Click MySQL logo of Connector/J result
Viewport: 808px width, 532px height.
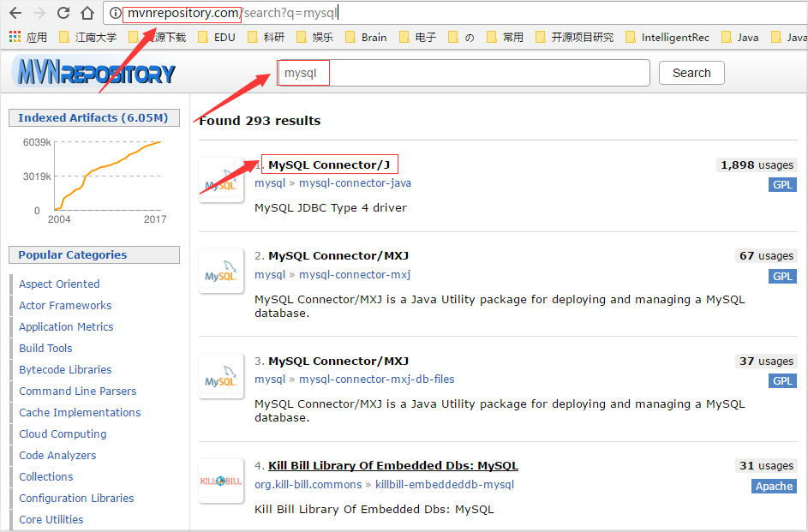[221, 180]
